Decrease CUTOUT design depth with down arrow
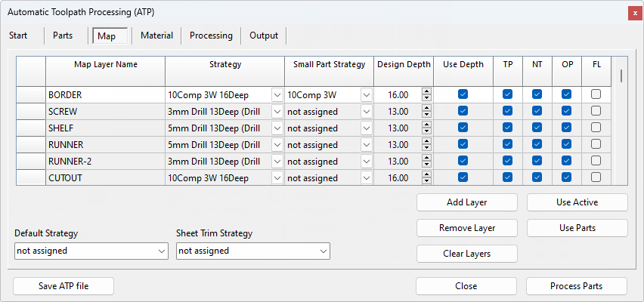Screen dimensions: 644x302 click(426, 181)
